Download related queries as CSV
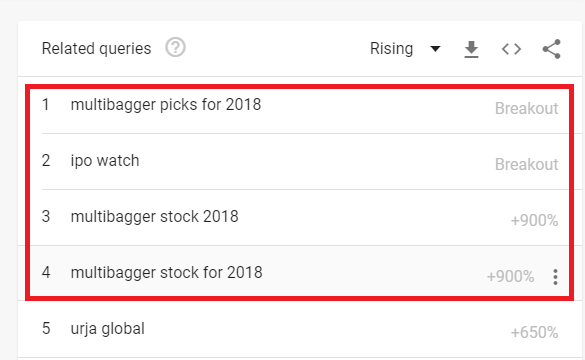Image resolution: width=585 pixels, height=360 pixels. click(x=471, y=49)
